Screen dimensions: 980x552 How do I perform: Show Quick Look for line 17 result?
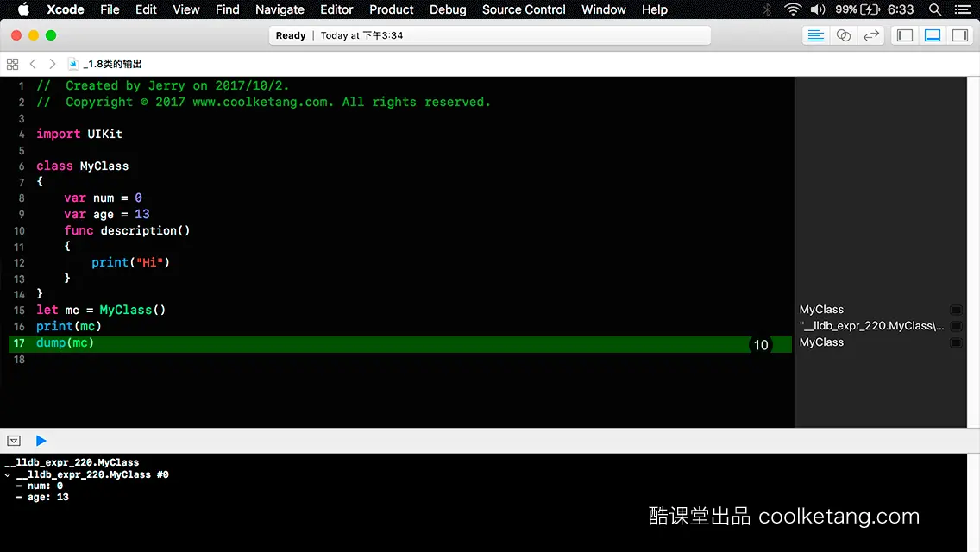pyautogui.click(x=956, y=342)
